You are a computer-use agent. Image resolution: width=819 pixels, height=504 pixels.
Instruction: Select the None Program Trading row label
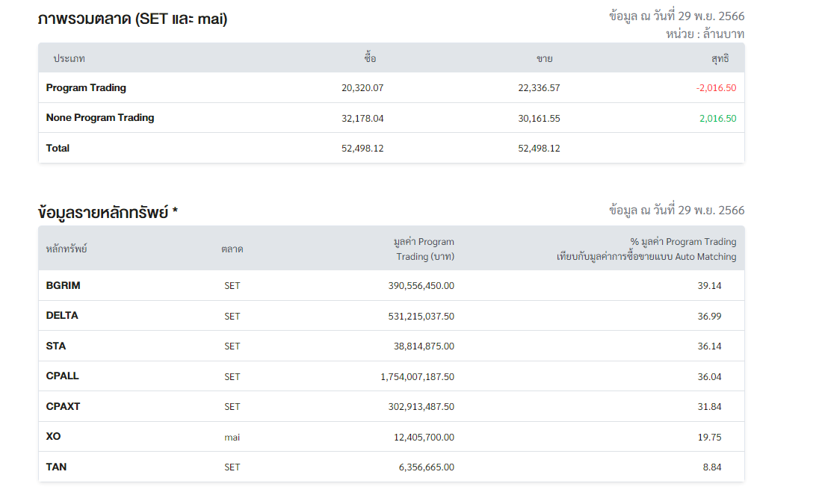point(100,117)
